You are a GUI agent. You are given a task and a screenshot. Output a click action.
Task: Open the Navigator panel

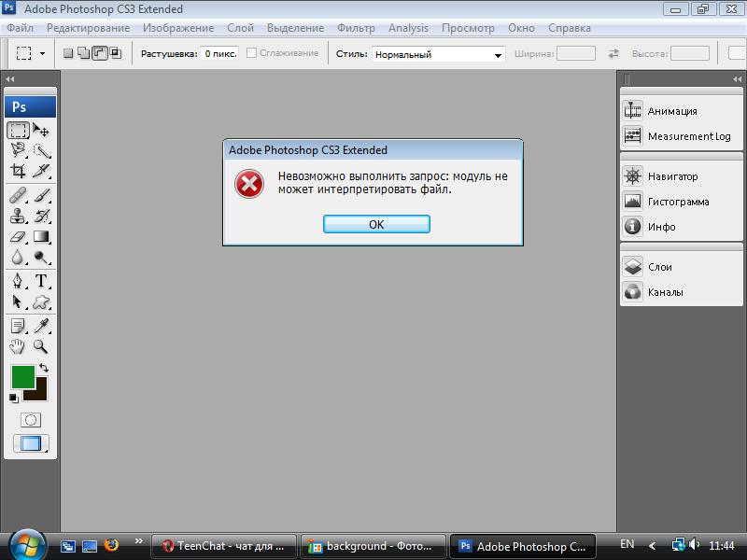(x=672, y=176)
